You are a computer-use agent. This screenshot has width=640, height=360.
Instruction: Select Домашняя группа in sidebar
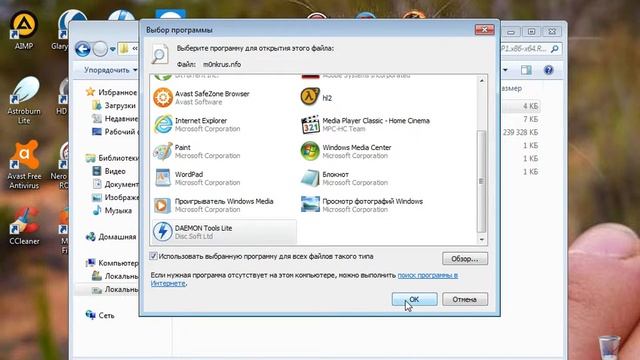[111, 237]
